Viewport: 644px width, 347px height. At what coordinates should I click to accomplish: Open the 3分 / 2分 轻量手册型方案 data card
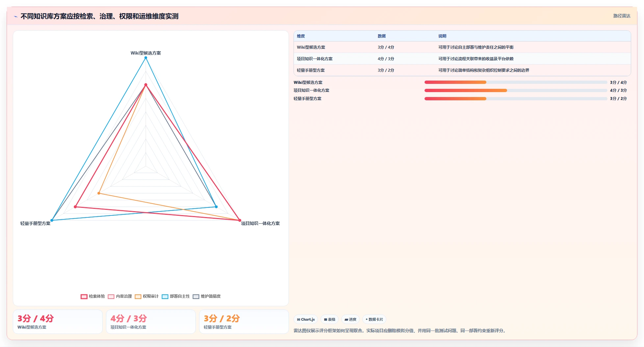(x=244, y=322)
